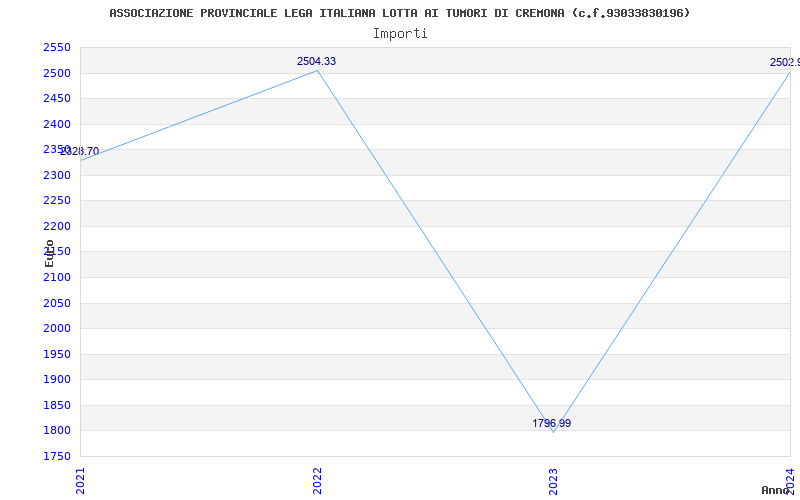Click the y-axis value 2100

57,278
